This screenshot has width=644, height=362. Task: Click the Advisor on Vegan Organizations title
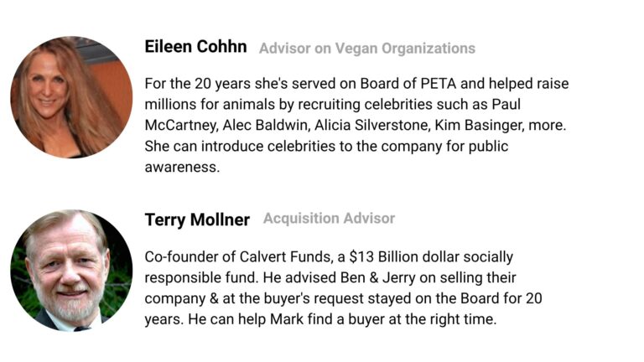point(367,49)
